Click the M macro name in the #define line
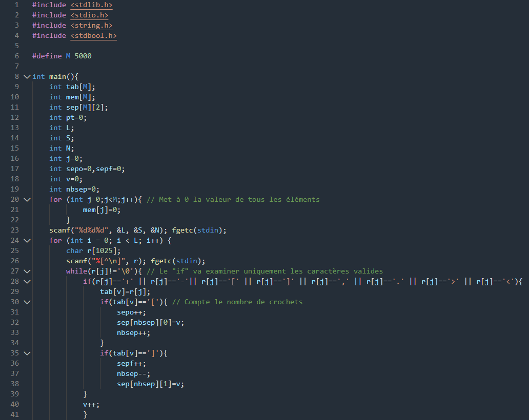The height and width of the screenshot is (420, 529). tap(68, 56)
